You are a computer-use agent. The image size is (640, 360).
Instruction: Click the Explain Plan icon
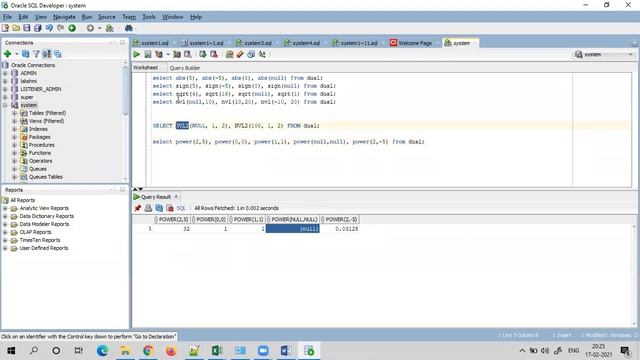[159, 54]
